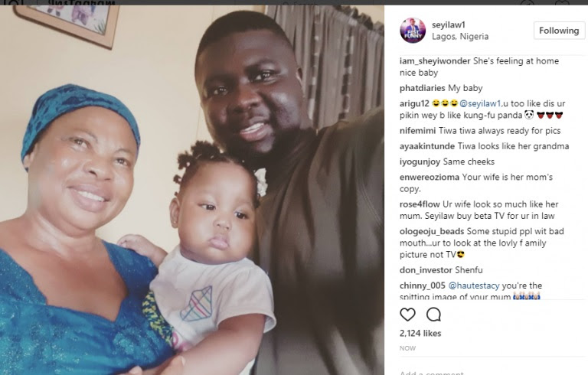Open the seyilaw1 username link
This screenshot has height=375, width=588.
[x=449, y=24]
